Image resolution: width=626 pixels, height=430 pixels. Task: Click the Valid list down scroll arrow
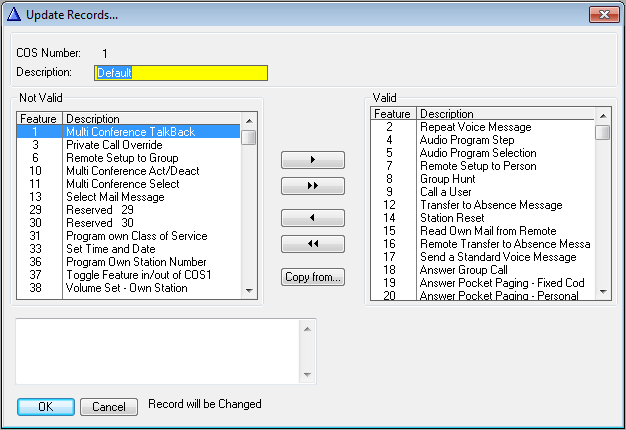(x=603, y=292)
